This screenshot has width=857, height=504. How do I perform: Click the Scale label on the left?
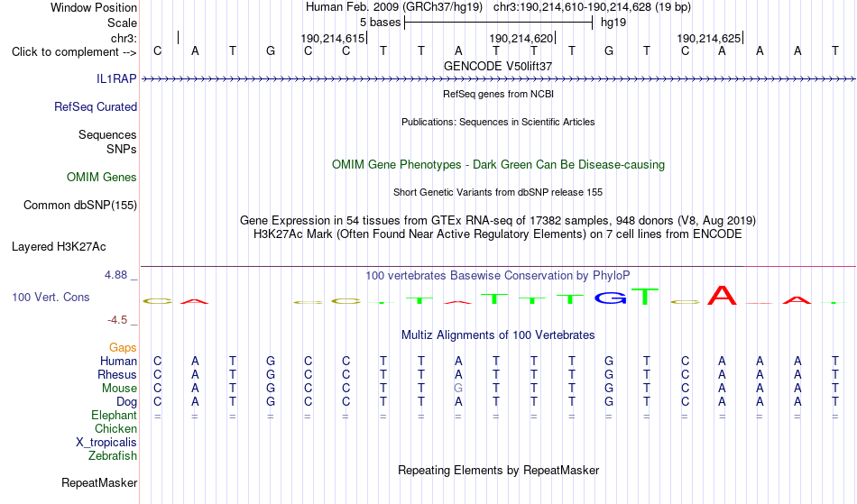(123, 23)
